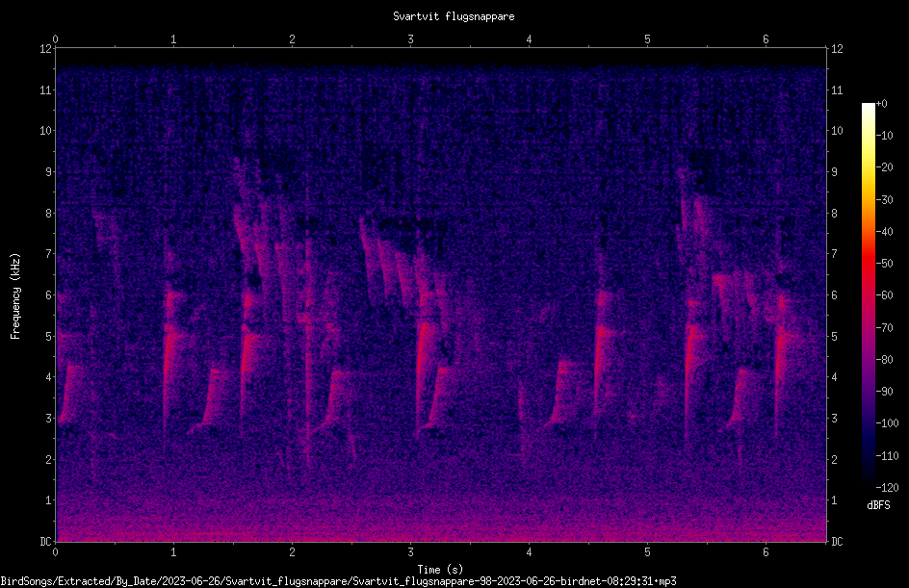Click the dBFS color scale bar
The width and height of the screenshot is (909, 588).
click(868, 295)
